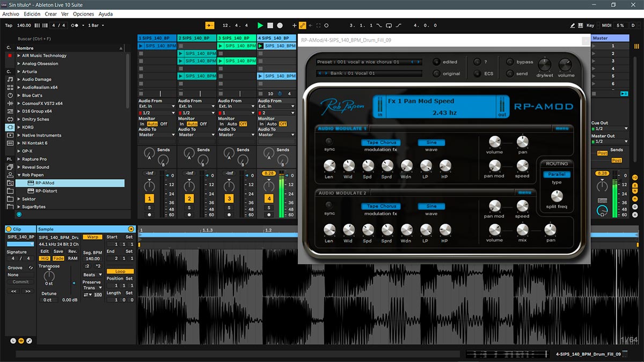This screenshot has width=644, height=362.
Task: Click the RP-AMod question mark help button
Action: (x=477, y=62)
